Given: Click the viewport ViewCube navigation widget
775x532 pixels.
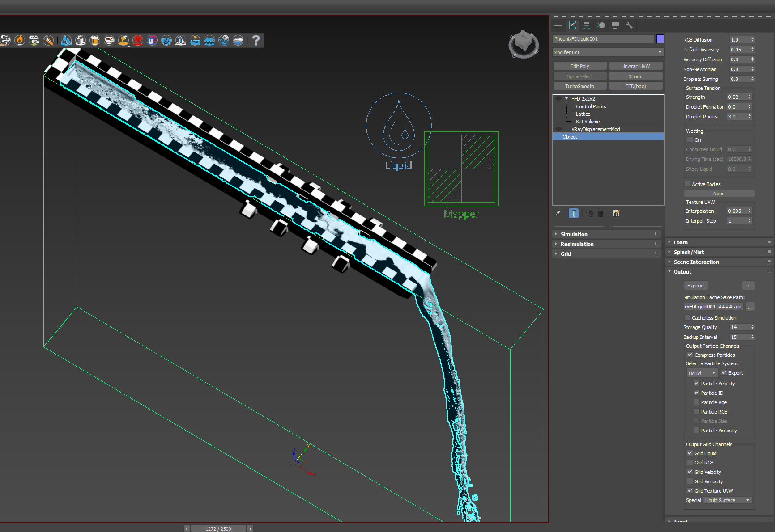Looking at the screenshot, I should point(523,44).
